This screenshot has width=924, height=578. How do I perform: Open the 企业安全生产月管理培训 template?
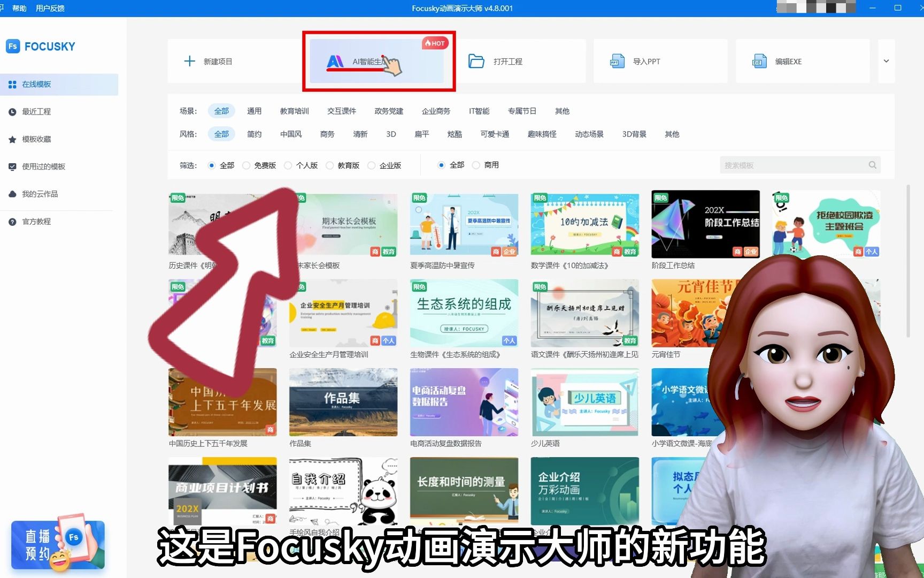point(343,313)
